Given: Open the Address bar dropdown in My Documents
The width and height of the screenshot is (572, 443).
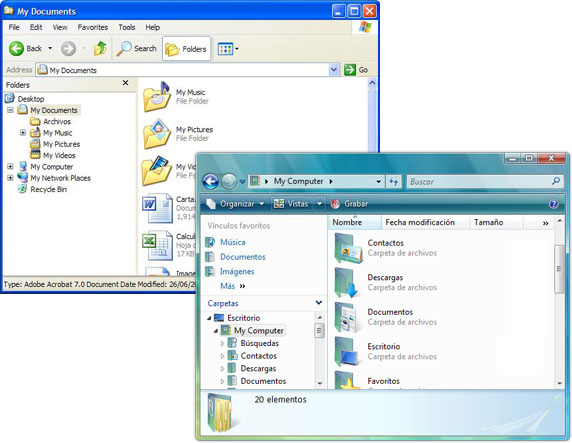Looking at the screenshot, I should tap(333, 70).
